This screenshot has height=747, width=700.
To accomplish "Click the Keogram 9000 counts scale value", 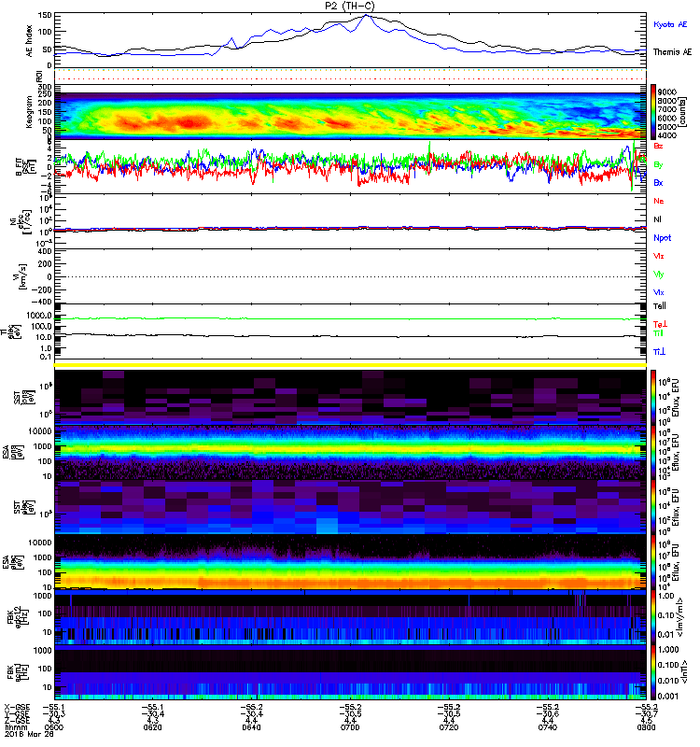I will click(x=667, y=92).
